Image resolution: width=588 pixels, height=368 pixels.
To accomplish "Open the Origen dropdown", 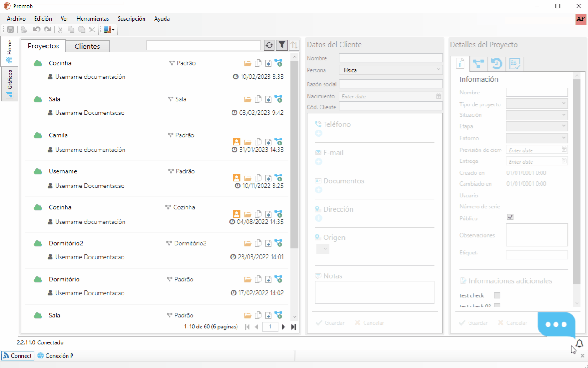I will click(323, 249).
